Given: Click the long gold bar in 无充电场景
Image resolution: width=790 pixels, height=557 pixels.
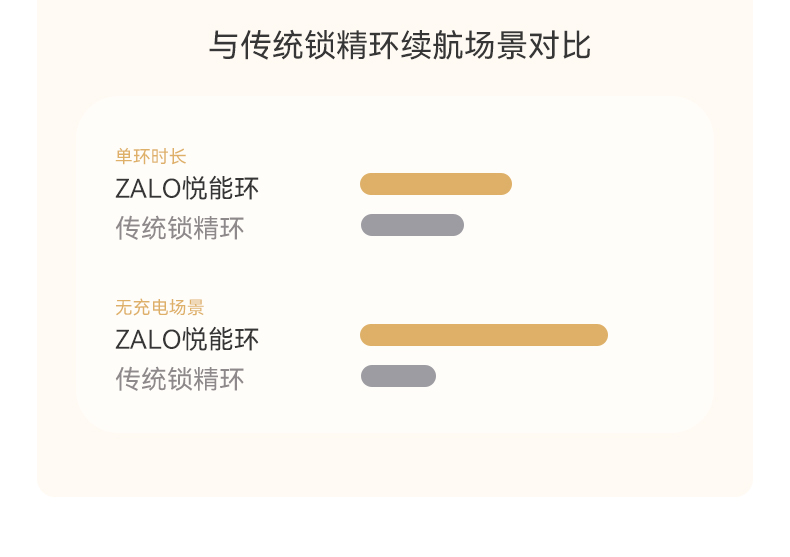Looking at the screenshot, I should click(484, 335).
